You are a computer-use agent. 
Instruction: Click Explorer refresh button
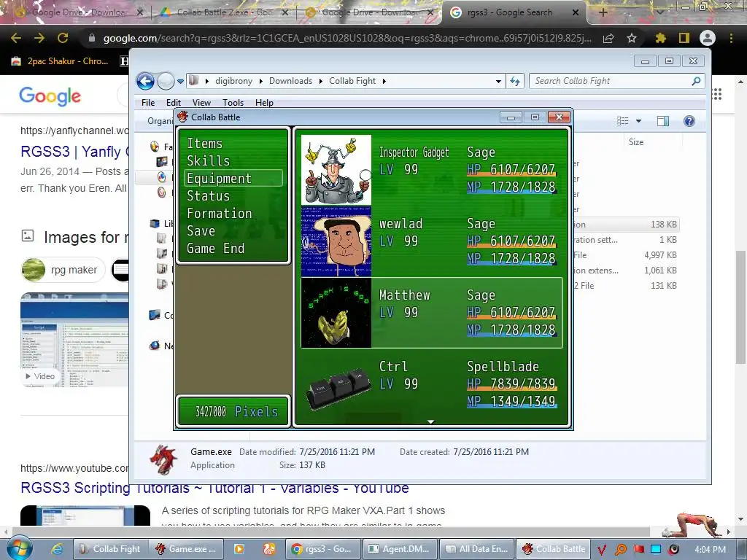pyautogui.click(x=515, y=81)
